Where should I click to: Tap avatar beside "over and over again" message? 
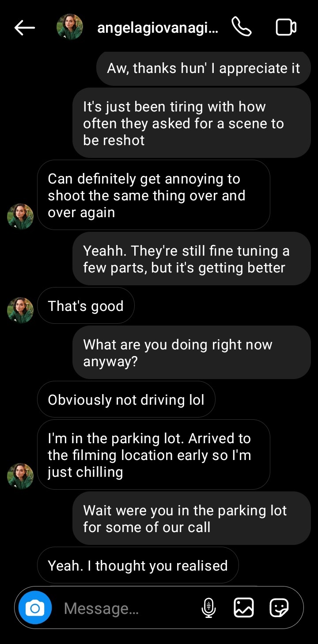[20, 216]
